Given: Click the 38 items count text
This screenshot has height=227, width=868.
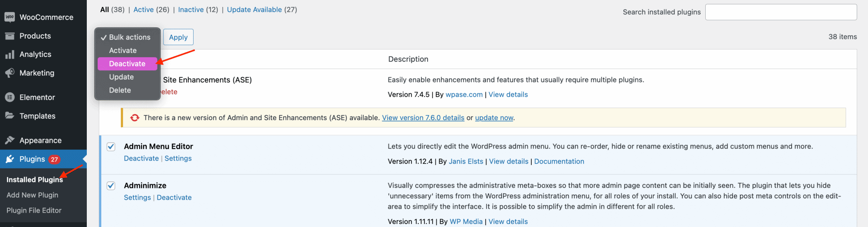Looking at the screenshot, I should pyautogui.click(x=842, y=37).
